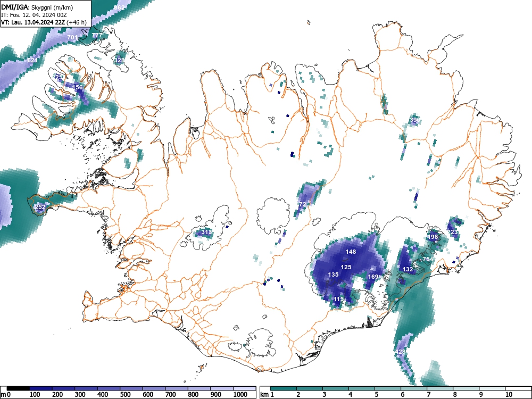Select the valid time line 'VT: Lau. 13.04.2024 22Z'

click(34, 22)
